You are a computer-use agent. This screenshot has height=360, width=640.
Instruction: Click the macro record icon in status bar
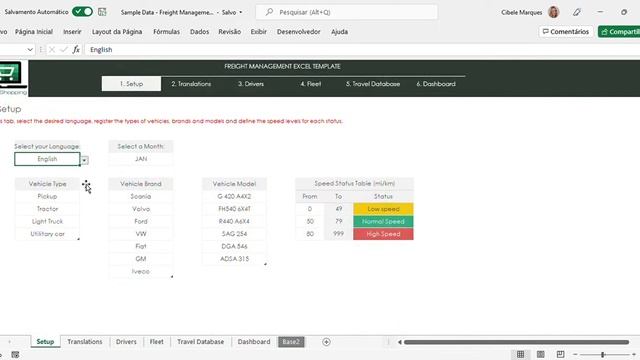coord(15,355)
